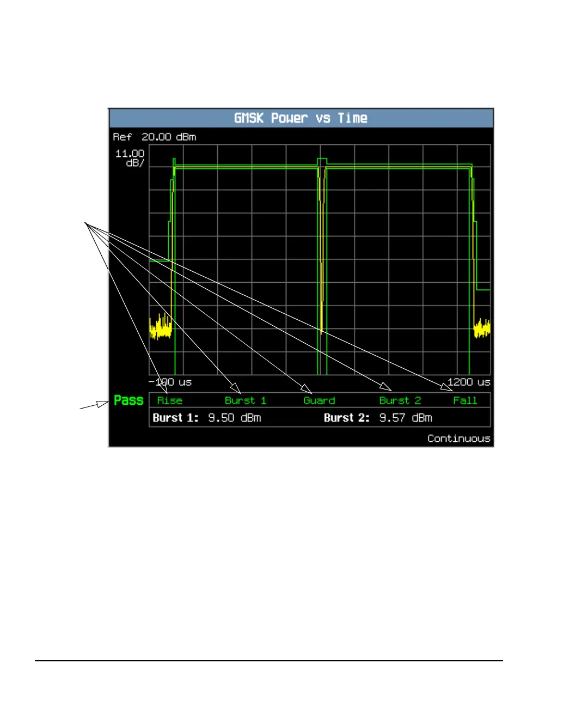Click the -100 us start time label
The width and height of the screenshot is (588, 706).
(x=170, y=382)
